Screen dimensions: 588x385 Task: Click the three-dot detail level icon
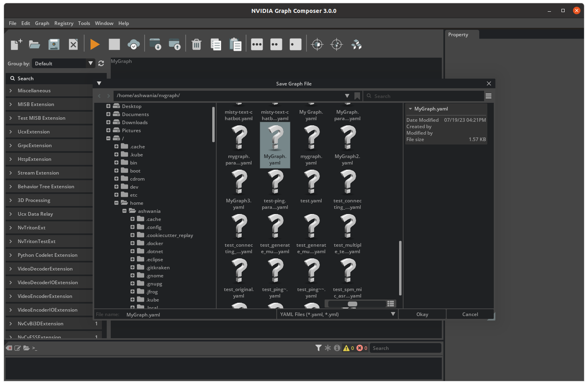pos(257,44)
